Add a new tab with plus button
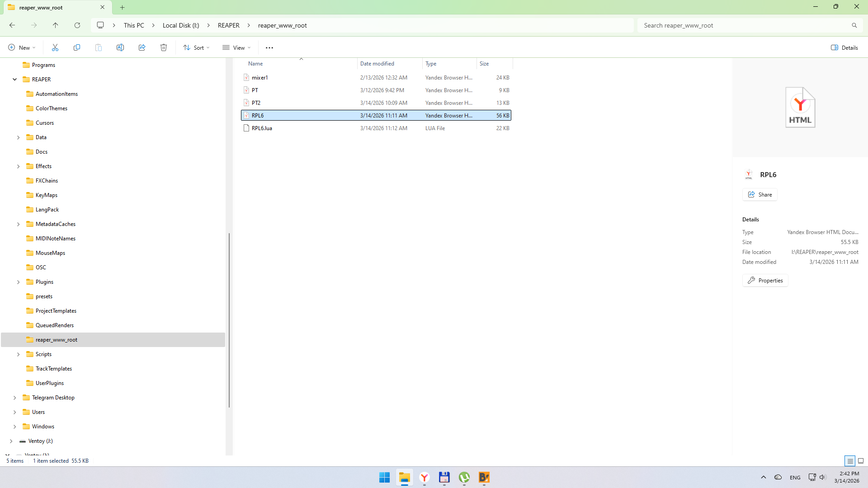 tap(123, 7)
